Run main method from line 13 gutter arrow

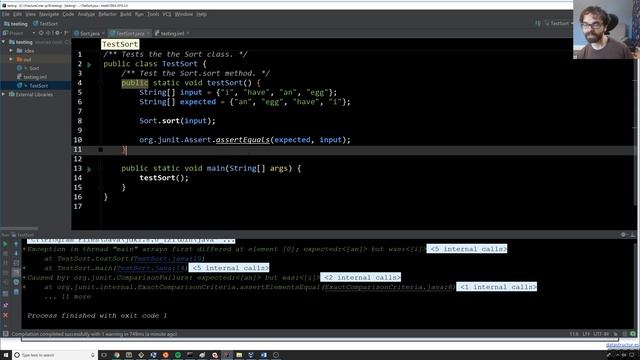point(89,169)
